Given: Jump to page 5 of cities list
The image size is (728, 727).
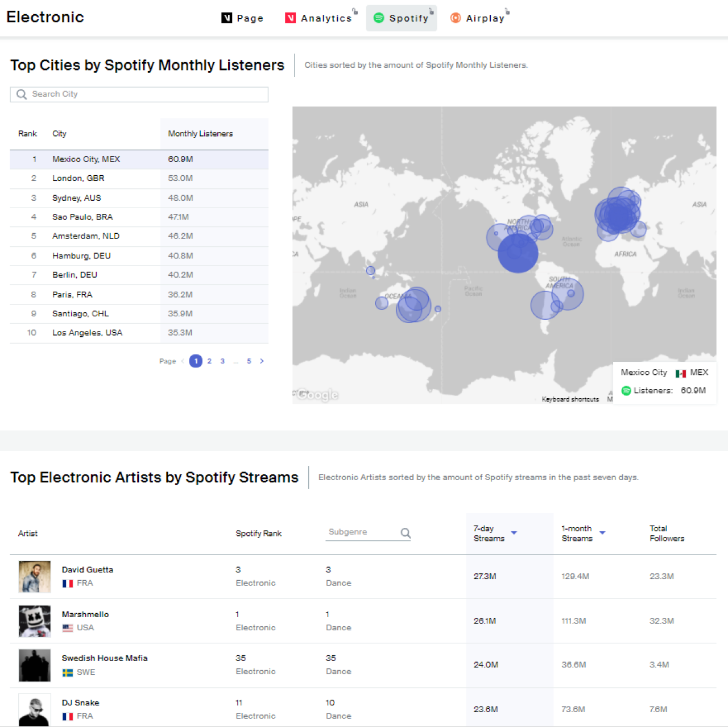Looking at the screenshot, I should tap(249, 361).
